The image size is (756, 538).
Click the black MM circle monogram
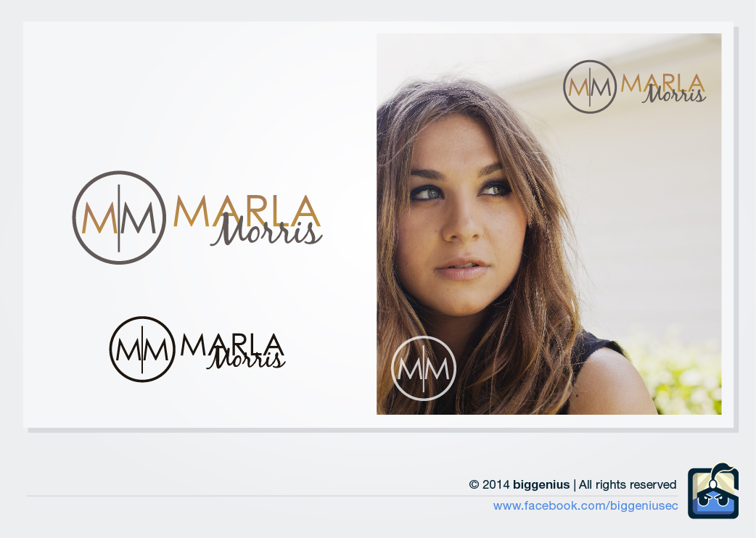142,349
